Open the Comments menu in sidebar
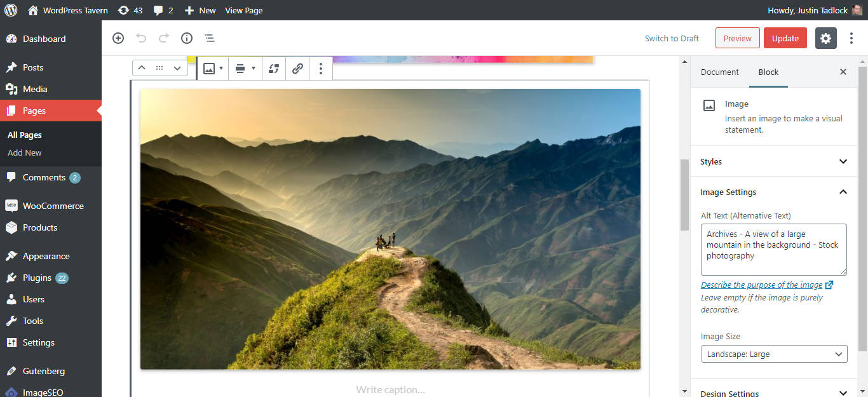The image size is (868, 397). (x=43, y=177)
